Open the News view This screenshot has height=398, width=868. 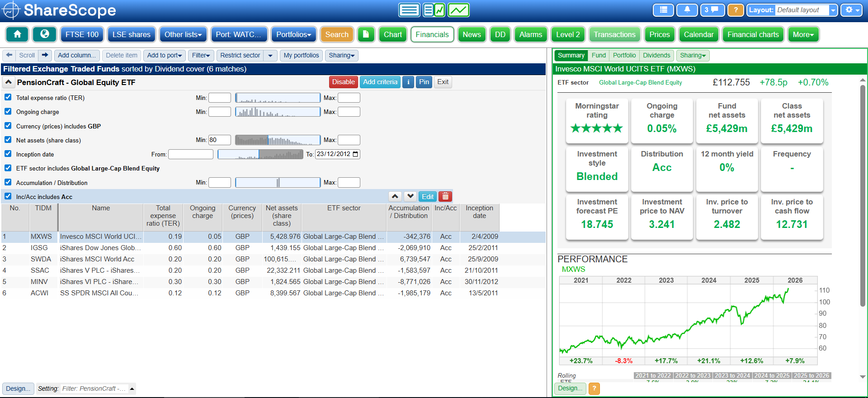[x=472, y=34]
